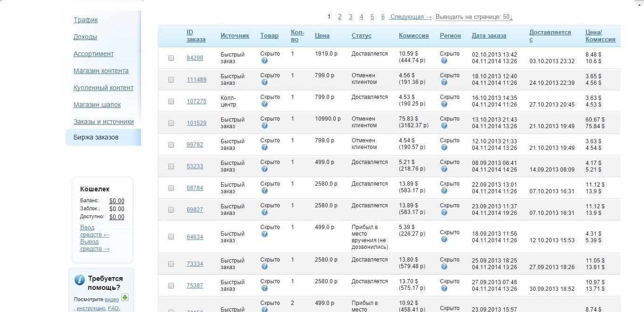Click region help icon in order 84298 row

(x=444, y=61)
